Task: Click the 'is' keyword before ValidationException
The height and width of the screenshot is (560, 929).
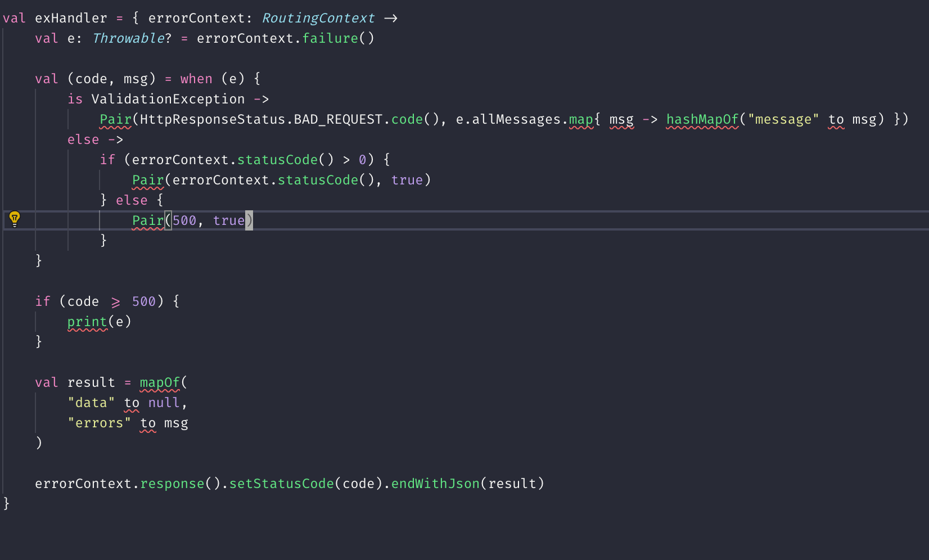Action: (75, 99)
